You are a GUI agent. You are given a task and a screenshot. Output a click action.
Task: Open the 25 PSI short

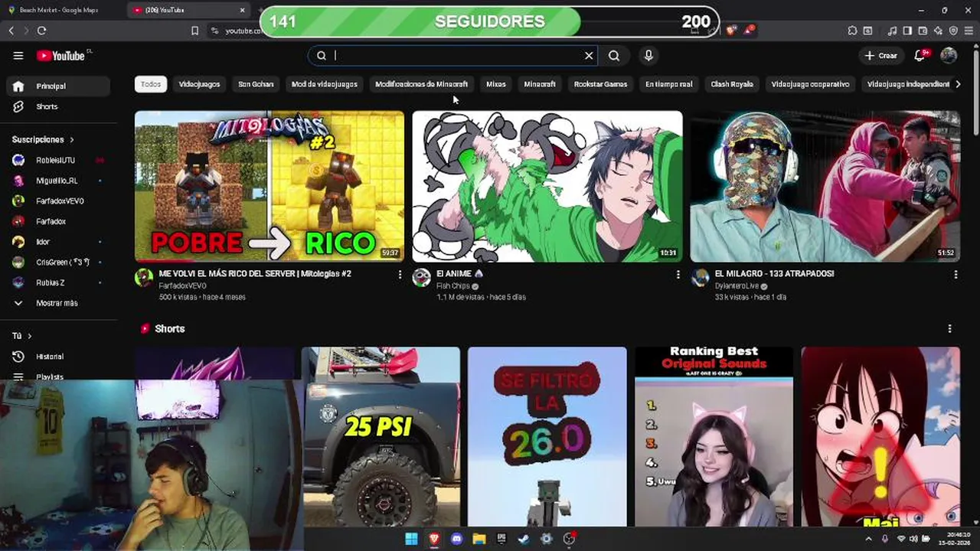click(x=381, y=437)
